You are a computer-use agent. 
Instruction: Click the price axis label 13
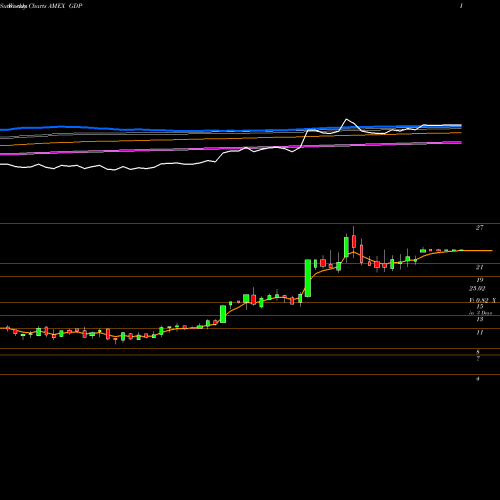click(x=480, y=319)
